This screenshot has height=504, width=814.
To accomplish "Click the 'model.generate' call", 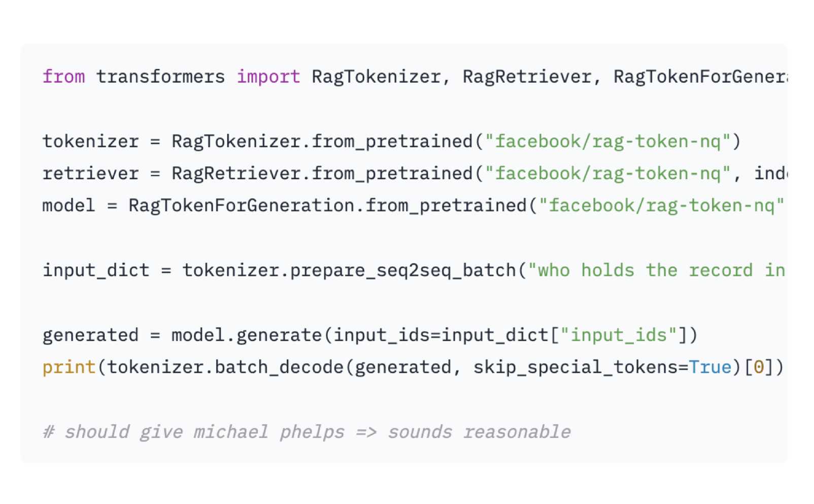I will 247,335.
